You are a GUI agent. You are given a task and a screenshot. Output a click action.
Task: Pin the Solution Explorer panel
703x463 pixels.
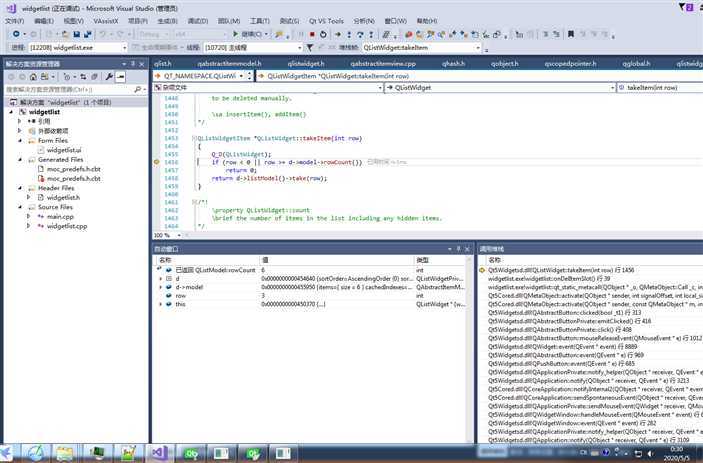click(133, 64)
